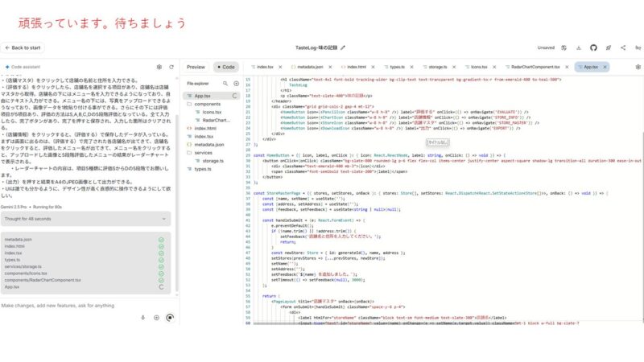The image size is (644, 362).
Task: Switch to Preview view
Action: (x=196, y=68)
